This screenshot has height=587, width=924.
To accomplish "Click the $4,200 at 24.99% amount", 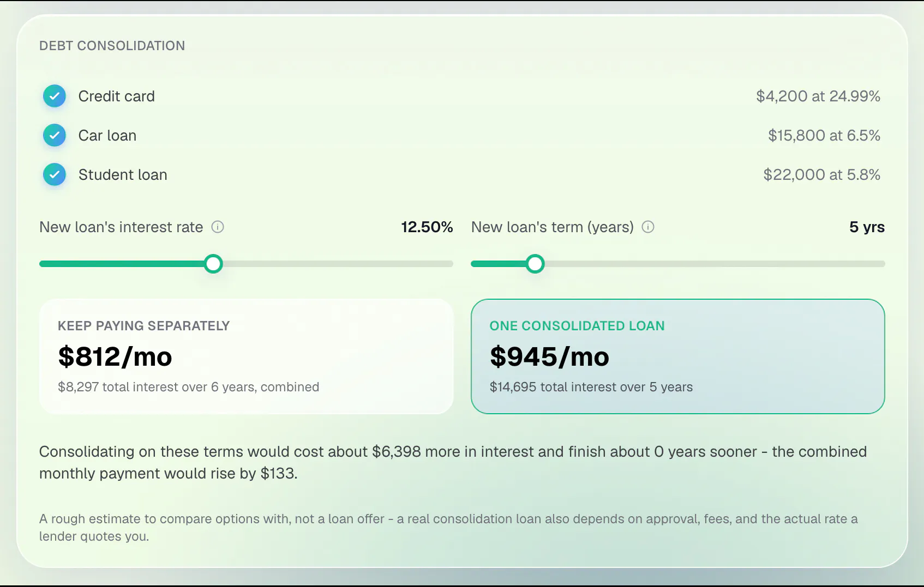I will click(818, 96).
